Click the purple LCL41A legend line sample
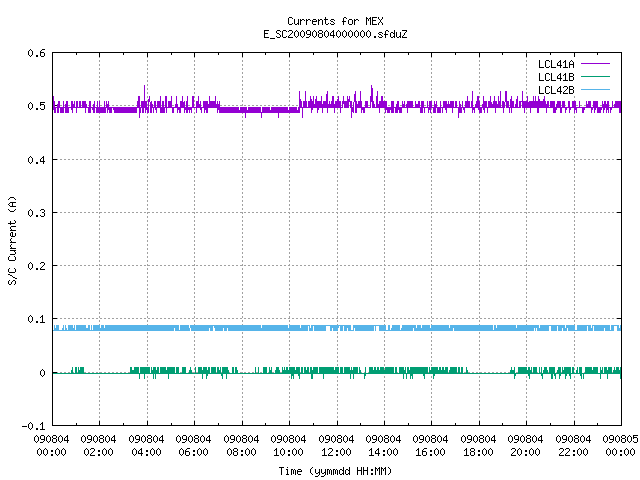 [595, 64]
